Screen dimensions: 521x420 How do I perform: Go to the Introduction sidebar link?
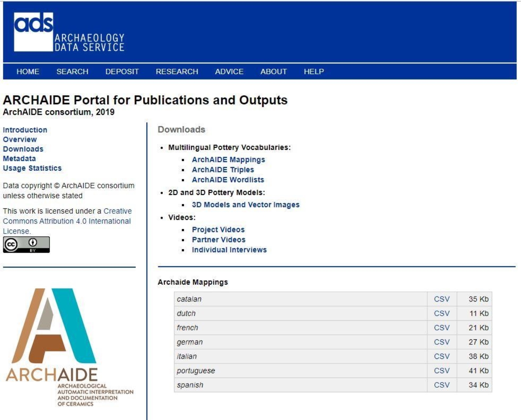[25, 130]
